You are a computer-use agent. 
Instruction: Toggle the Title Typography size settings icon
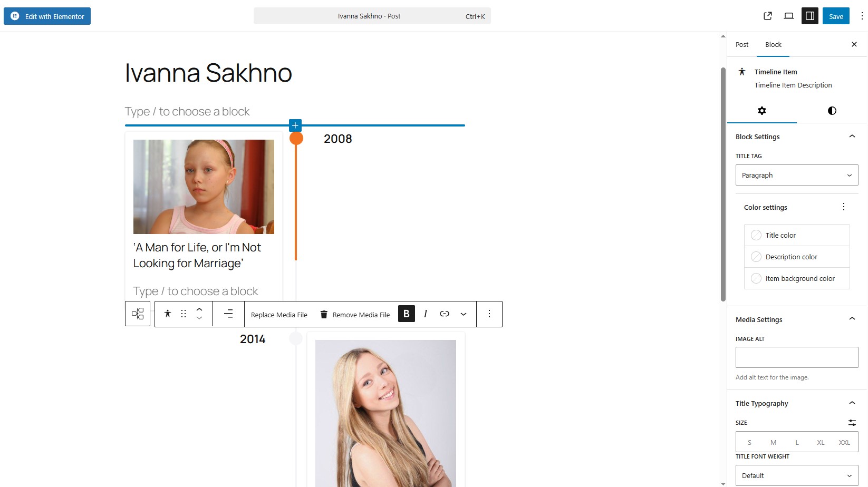(853, 422)
